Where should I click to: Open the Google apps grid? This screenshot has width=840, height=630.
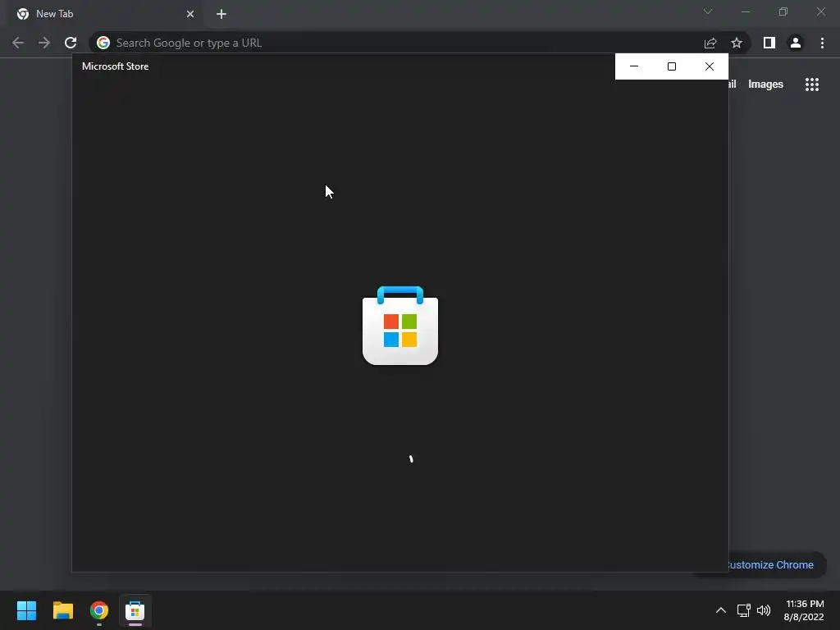[x=812, y=84]
